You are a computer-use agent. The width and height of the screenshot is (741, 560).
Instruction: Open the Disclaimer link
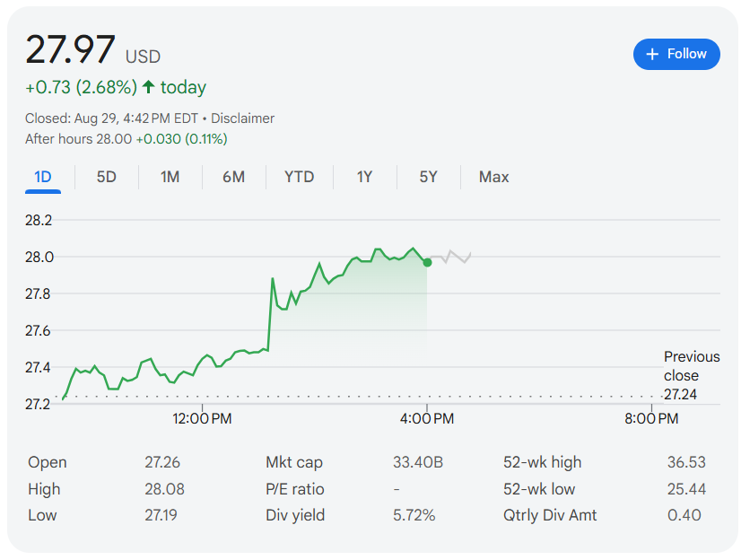[242, 118]
